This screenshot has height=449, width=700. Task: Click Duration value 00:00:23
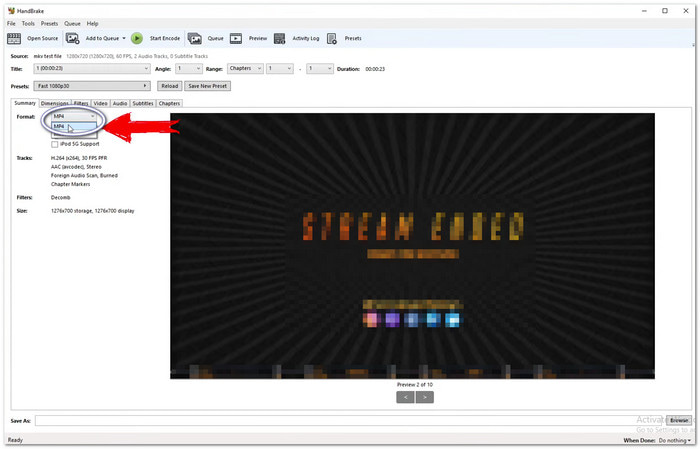click(375, 69)
